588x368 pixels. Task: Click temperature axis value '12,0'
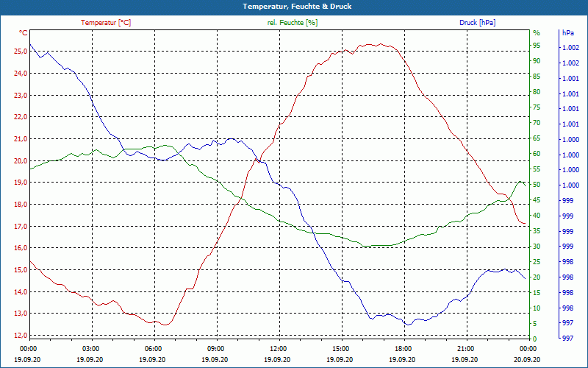21,336
